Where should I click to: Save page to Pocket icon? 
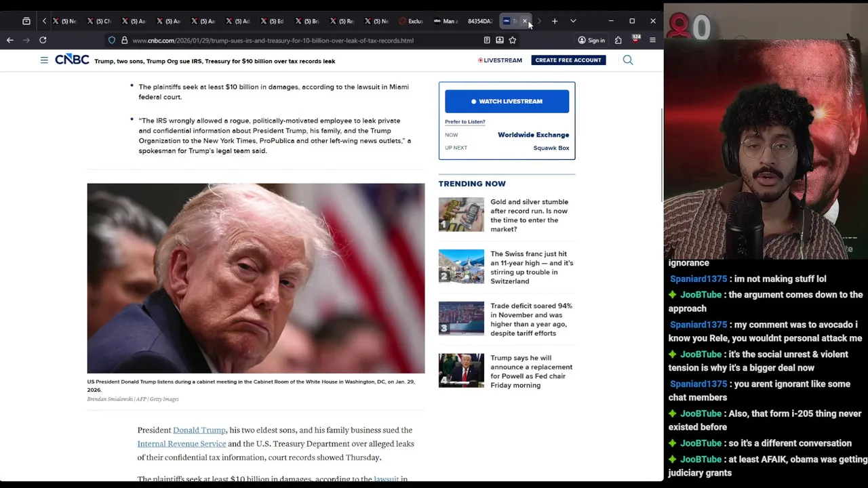500,40
